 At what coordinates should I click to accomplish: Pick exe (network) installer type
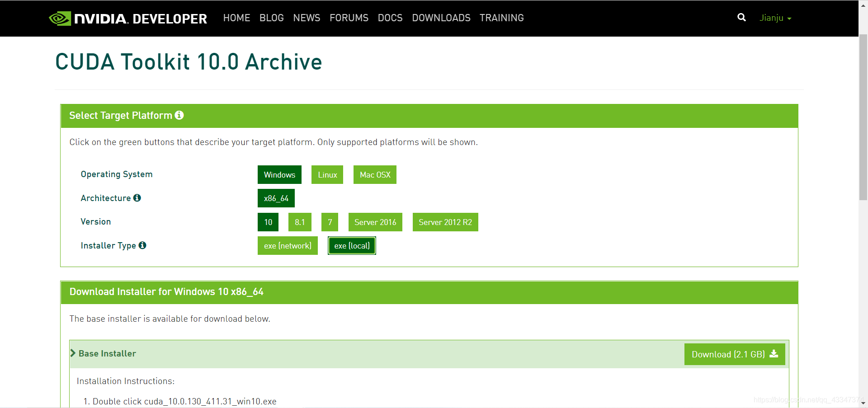[288, 246]
